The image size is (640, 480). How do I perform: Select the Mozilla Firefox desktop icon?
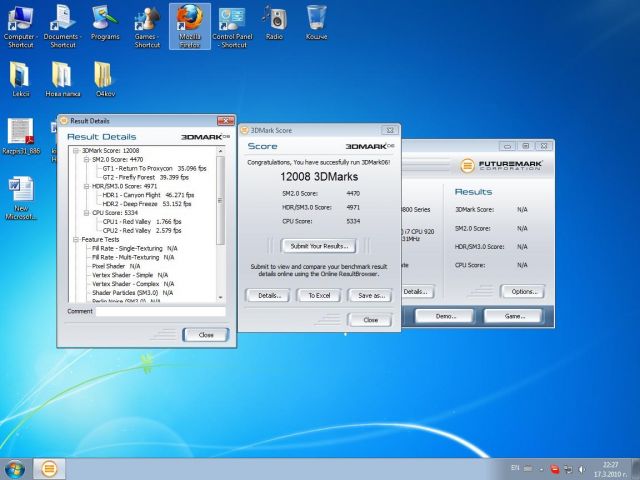click(190, 25)
